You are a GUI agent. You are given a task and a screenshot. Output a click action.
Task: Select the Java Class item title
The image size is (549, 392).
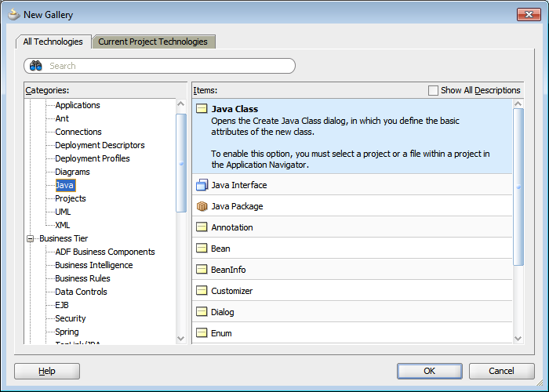click(235, 109)
